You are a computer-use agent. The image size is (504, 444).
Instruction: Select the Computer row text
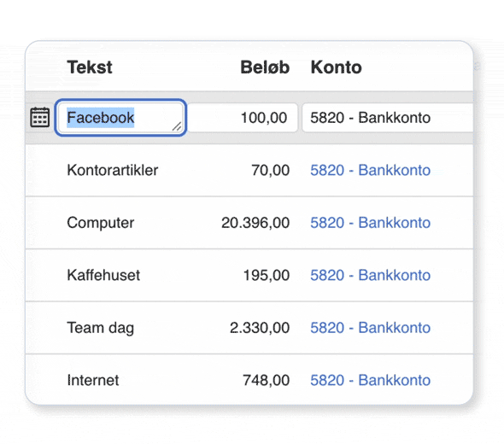coord(101,223)
